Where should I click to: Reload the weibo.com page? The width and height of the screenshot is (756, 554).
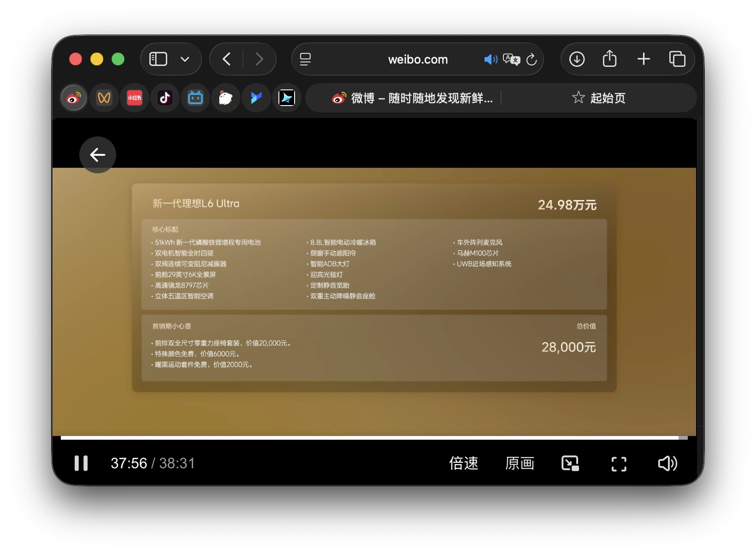tap(532, 59)
